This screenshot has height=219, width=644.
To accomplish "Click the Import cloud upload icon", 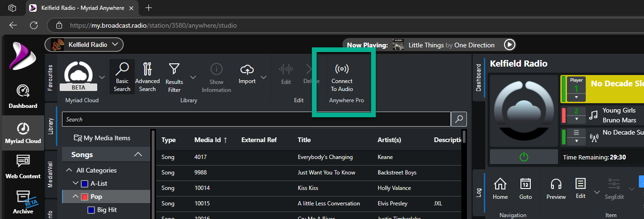I will coord(247,69).
